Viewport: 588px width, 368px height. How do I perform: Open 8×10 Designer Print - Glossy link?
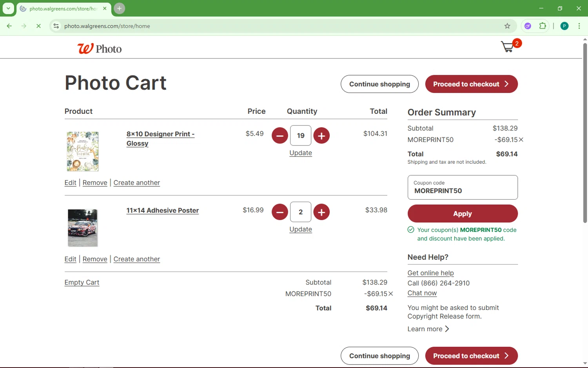(160, 139)
